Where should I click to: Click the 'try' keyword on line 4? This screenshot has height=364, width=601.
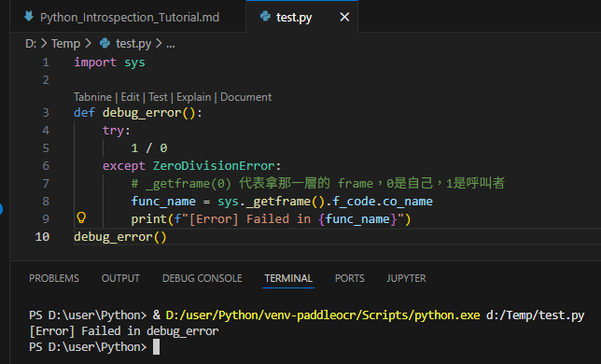click(x=113, y=131)
